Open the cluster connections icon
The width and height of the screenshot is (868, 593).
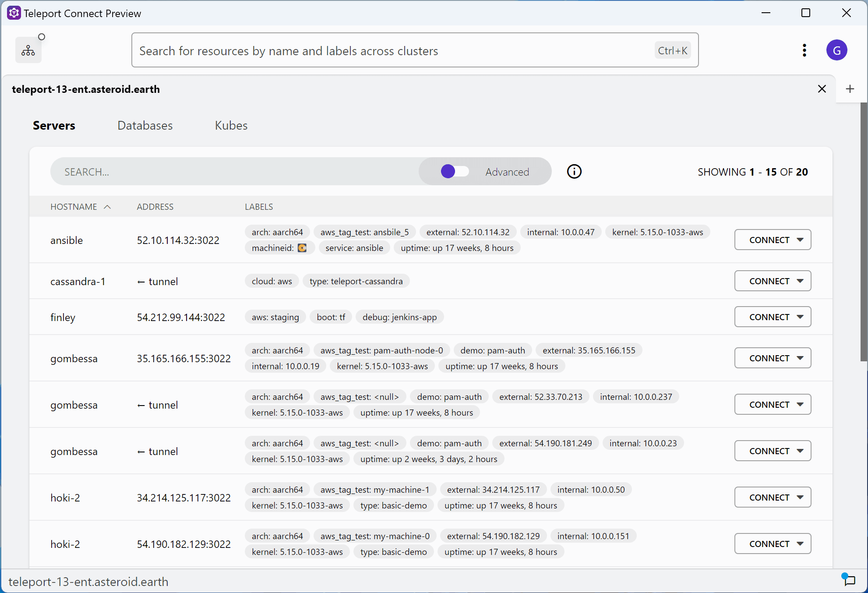point(28,50)
